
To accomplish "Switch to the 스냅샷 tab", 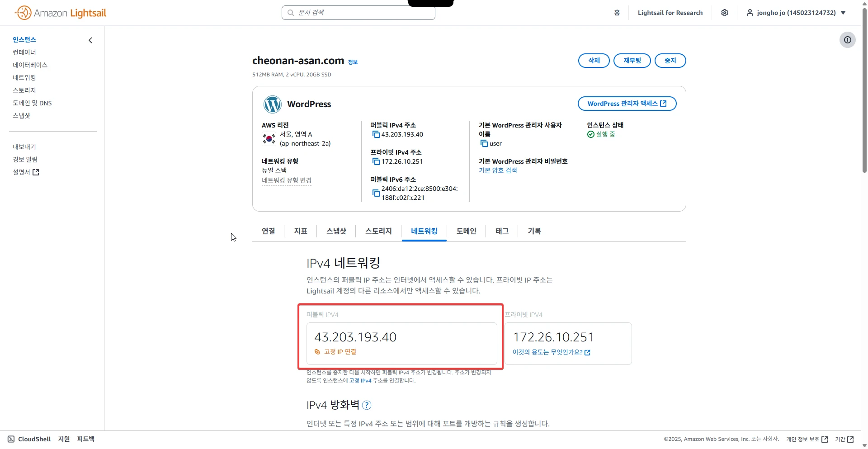I will (x=336, y=231).
